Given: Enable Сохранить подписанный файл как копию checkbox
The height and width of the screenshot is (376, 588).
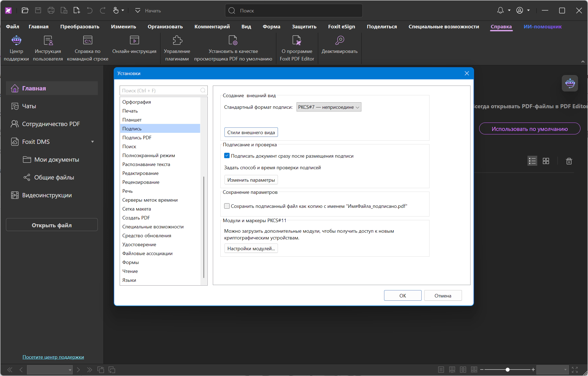Looking at the screenshot, I should (227, 206).
